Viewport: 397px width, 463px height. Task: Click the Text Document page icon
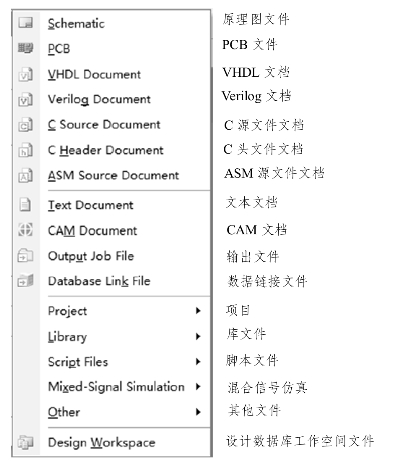pos(25,205)
